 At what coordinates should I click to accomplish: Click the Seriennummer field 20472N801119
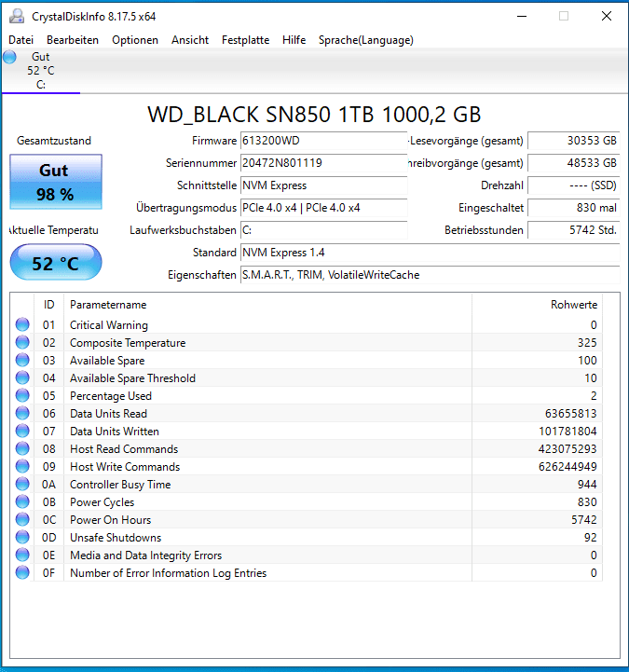(323, 163)
